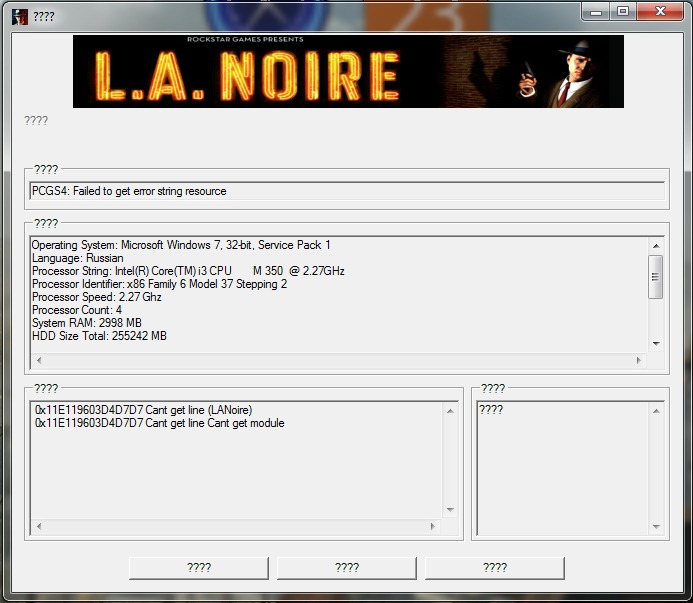Click the system info scroll up arrow
Viewport: 693px width, 603px height.
click(656, 246)
